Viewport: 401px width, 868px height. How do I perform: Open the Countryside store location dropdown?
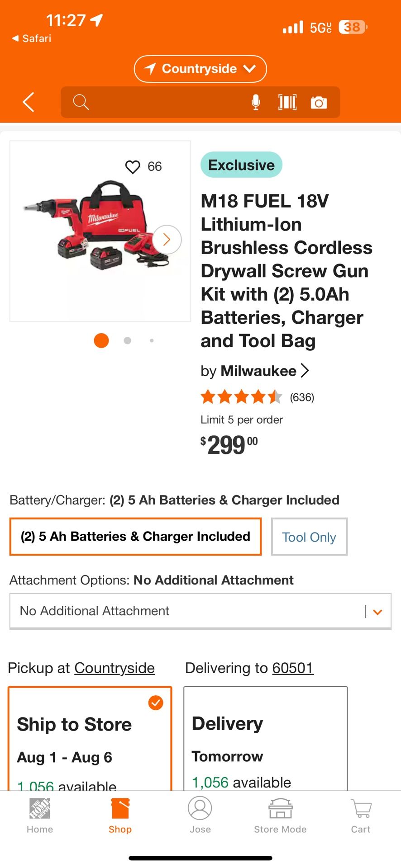point(200,69)
